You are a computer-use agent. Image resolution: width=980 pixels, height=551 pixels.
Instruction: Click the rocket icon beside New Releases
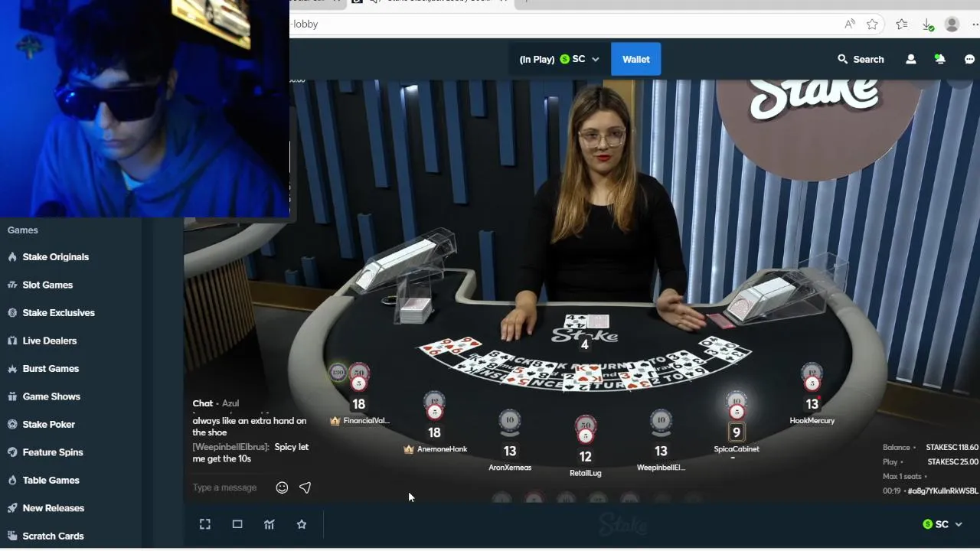[12, 508]
